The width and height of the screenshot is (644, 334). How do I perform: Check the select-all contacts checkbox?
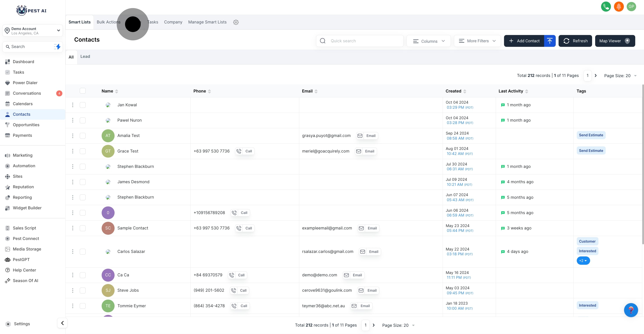(83, 91)
